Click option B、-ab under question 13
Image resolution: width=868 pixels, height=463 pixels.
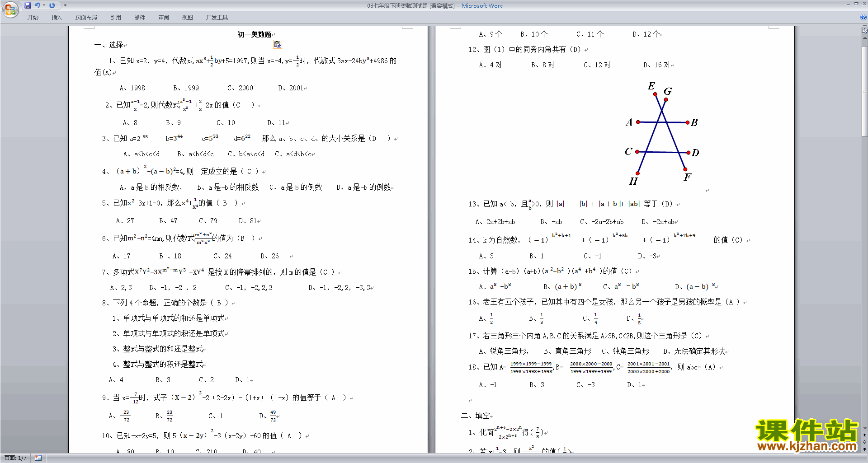tap(551, 222)
